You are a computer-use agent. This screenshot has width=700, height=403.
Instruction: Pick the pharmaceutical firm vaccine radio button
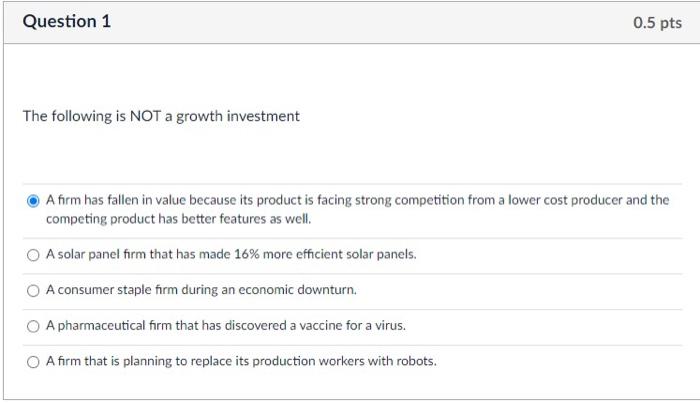point(33,326)
